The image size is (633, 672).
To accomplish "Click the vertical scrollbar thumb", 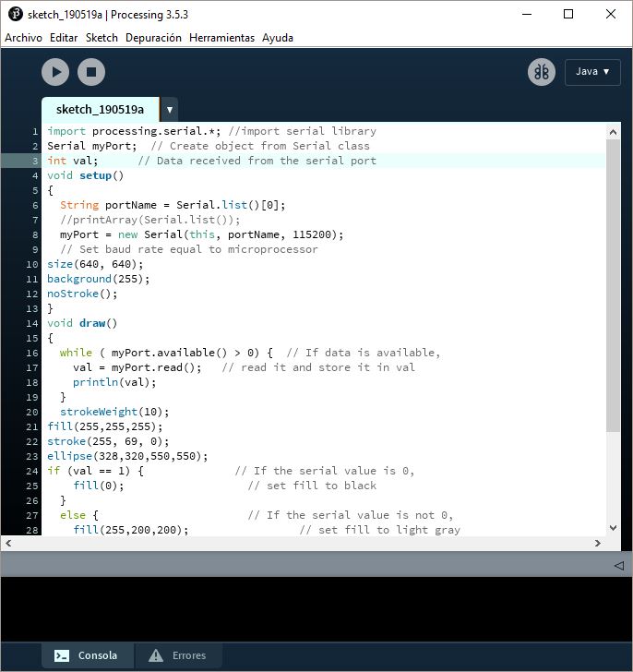I will 613,285.
